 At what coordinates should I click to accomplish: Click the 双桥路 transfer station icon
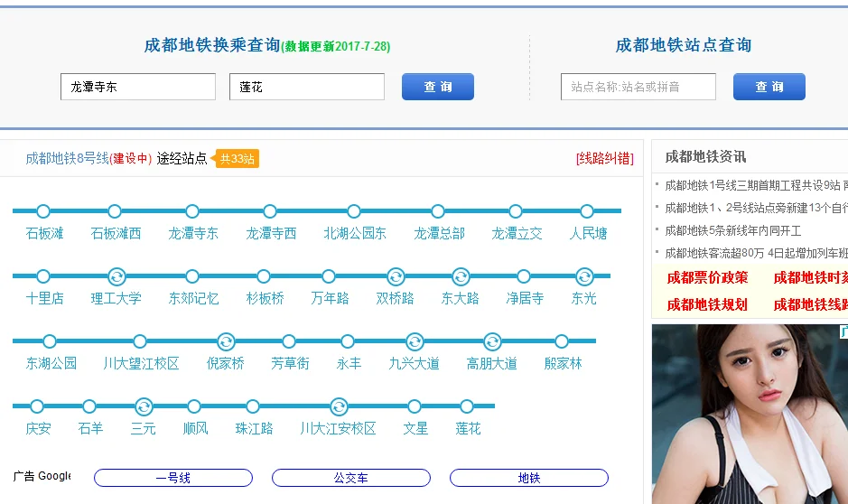coord(396,276)
